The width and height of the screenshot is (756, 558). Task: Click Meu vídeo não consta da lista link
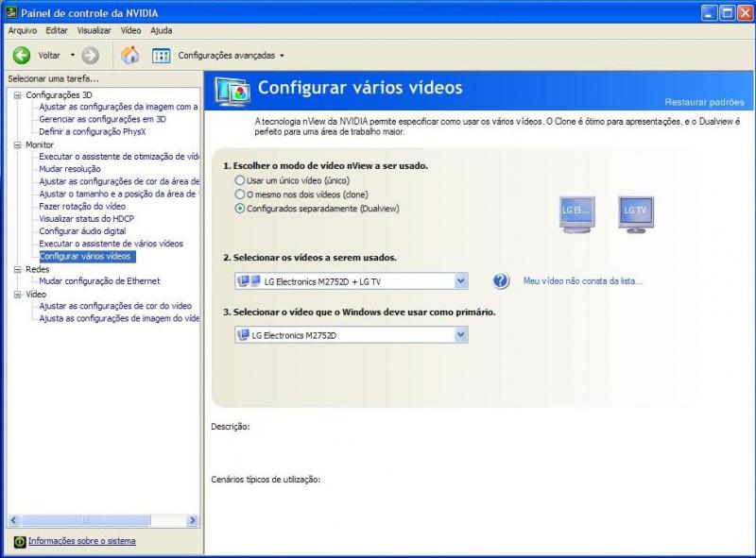tap(582, 281)
